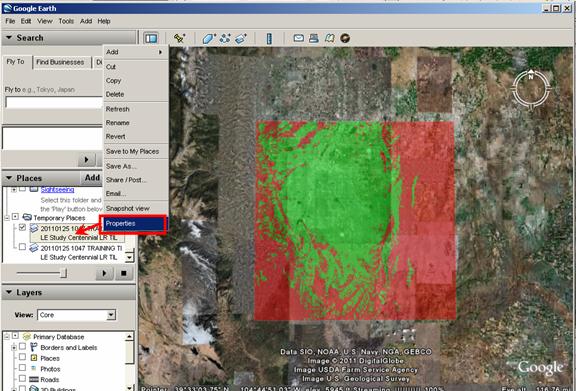Select the Add Image Overlay icon
The image size is (576, 391).
(x=241, y=38)
